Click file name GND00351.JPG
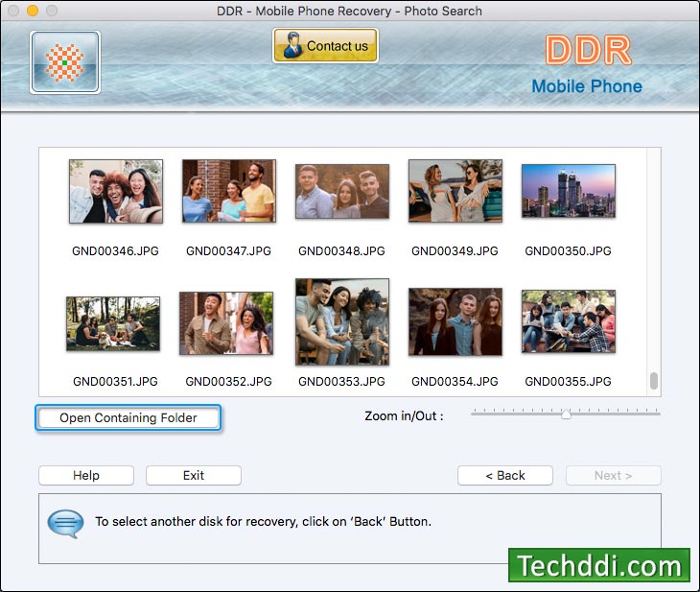This screenshot has width=700, height=592. point(116,382)
